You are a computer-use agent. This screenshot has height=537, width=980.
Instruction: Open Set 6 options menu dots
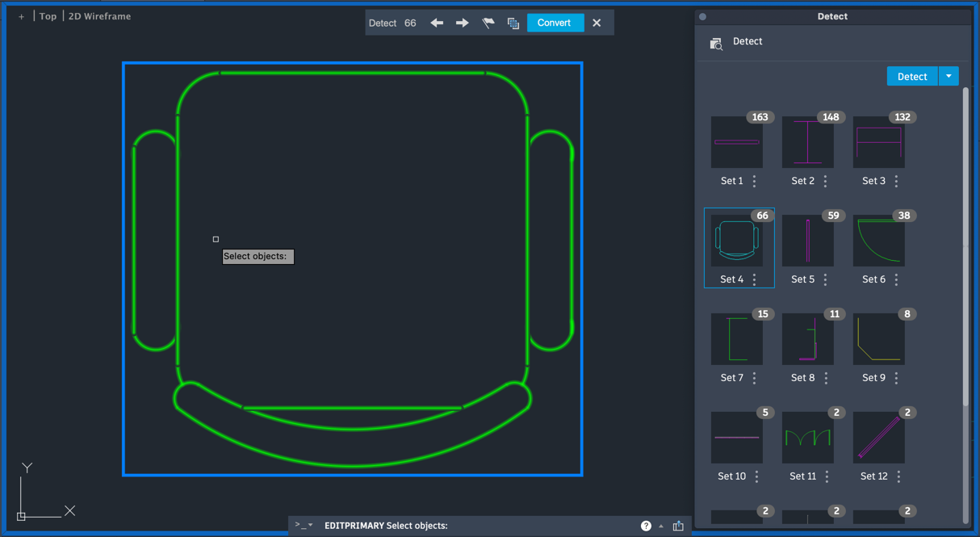(x=897, y=279)
